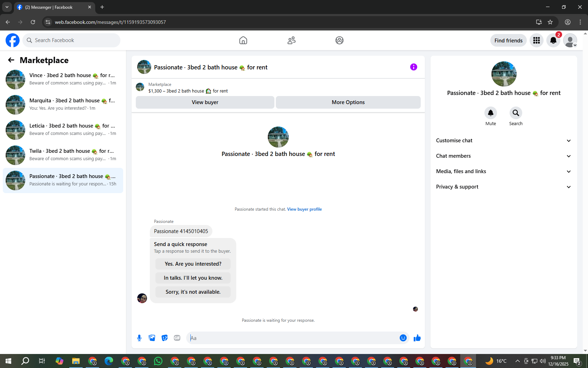Click the large house photo in details panel

[504, 74]
